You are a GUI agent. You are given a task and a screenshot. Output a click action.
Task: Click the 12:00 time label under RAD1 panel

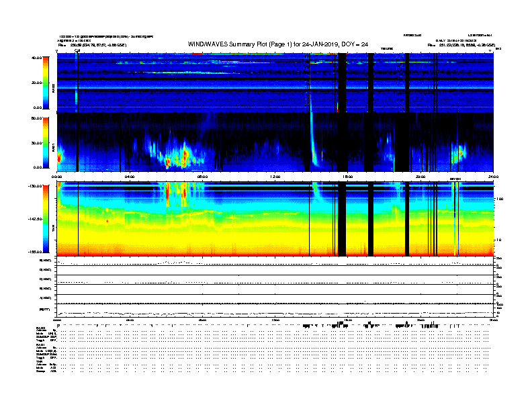[x=275, y=177]
